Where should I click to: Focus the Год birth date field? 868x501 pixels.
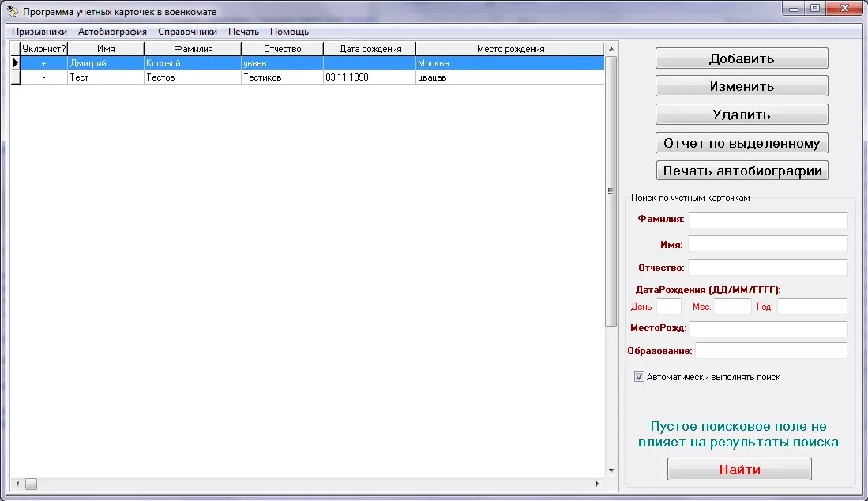click(x=812, y=306)
